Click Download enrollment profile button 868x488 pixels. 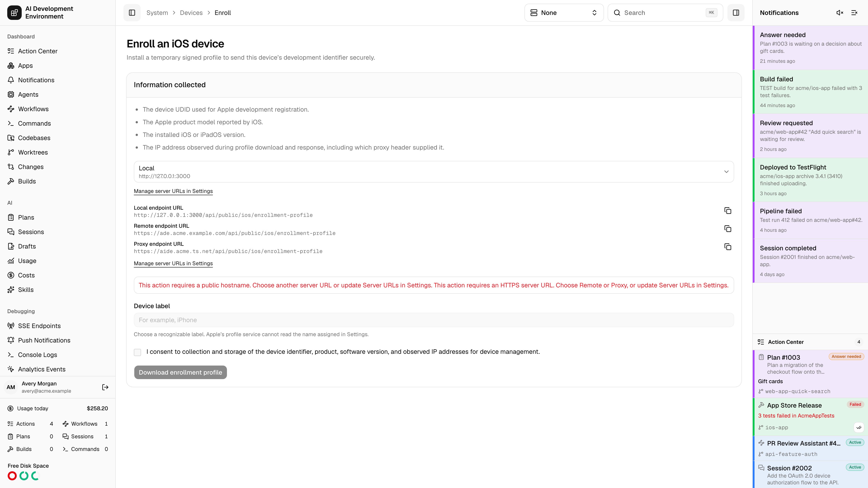point(180,373)
